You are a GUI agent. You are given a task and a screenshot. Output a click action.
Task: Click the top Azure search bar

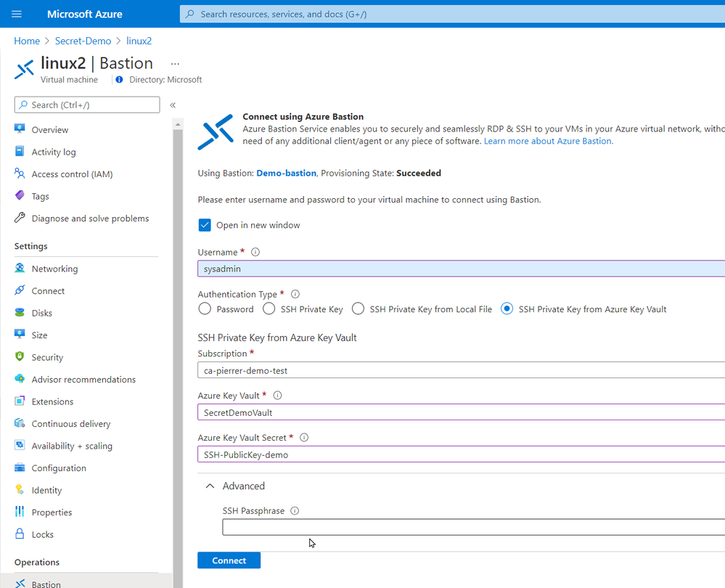(452, 14)
